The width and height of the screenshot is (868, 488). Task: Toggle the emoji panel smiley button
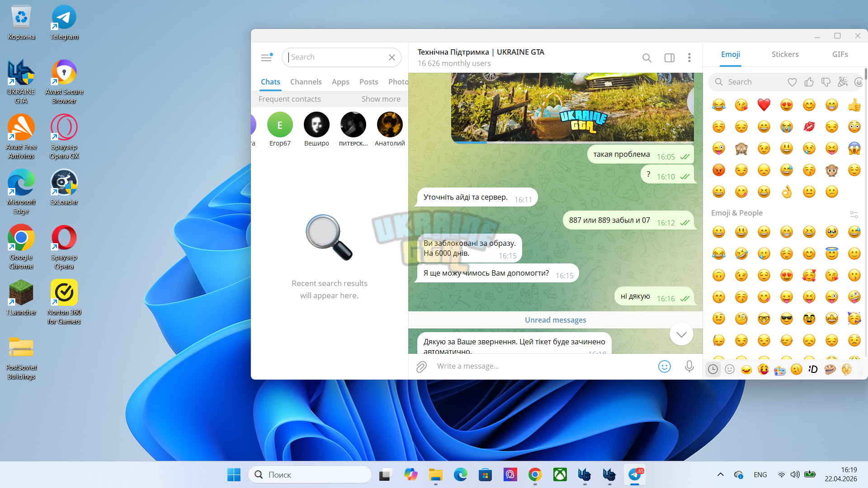point(665,366)
